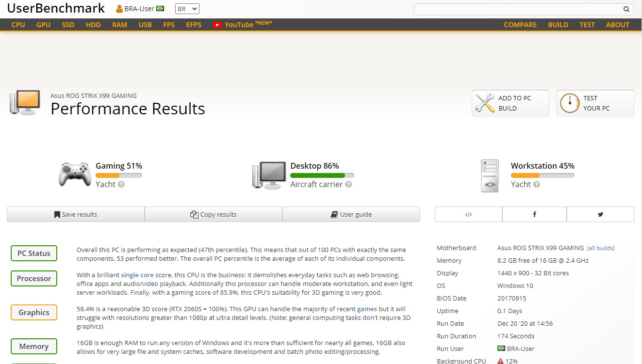
Task: Click the YouTube logo icon in nav bar
Action: click(217, 25)
